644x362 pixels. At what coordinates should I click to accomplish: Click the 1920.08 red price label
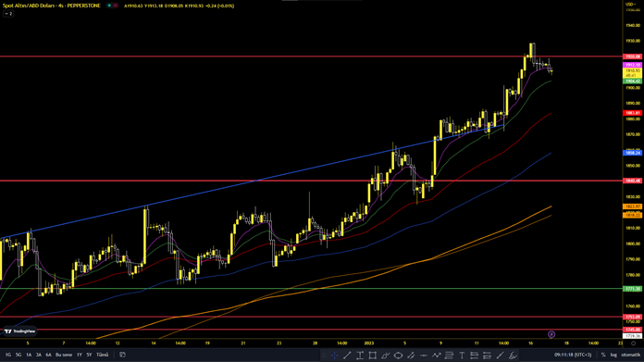632,56
